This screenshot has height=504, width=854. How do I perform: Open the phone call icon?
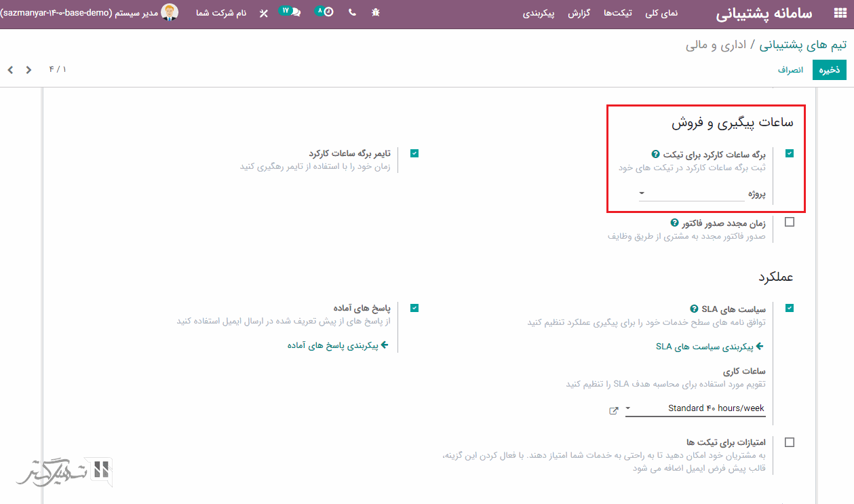pyautogui.click(x=352, y=13)
